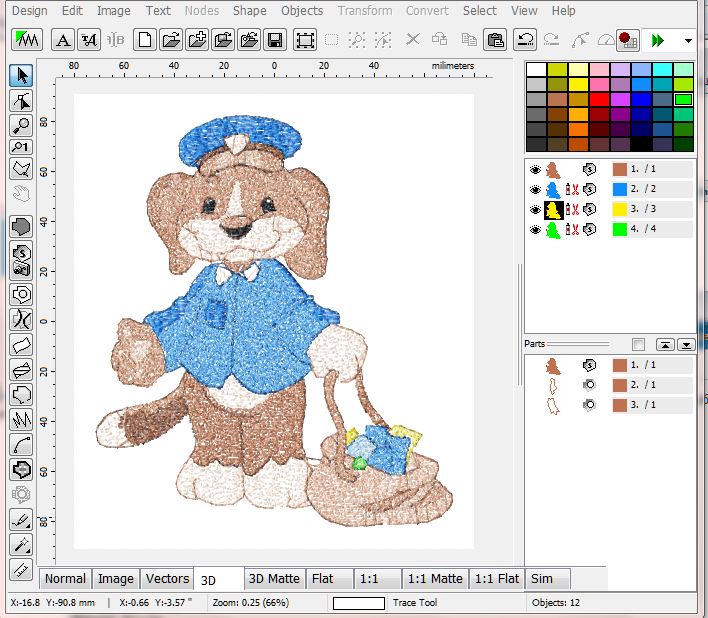Image resolution: width=708 pixels, height=618 pixels.
Task: Pick the bright red palette swatch
Action: click(x=598, y=99)
